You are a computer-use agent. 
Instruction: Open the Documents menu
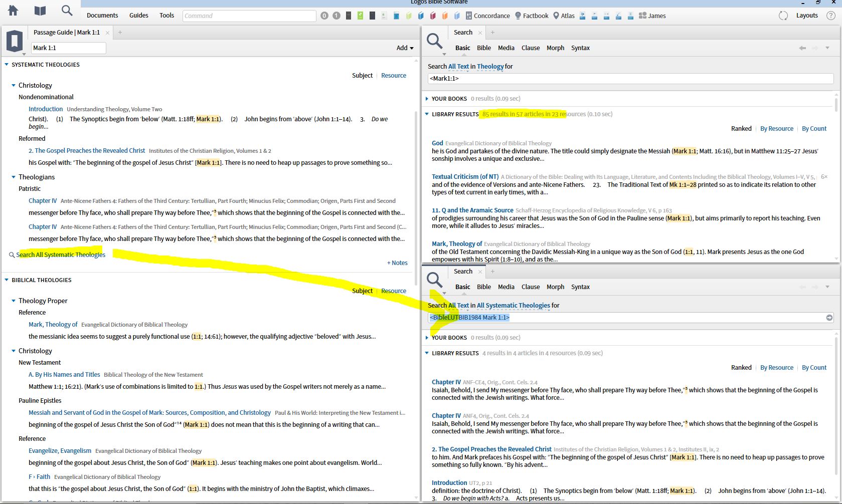(102, 16)
